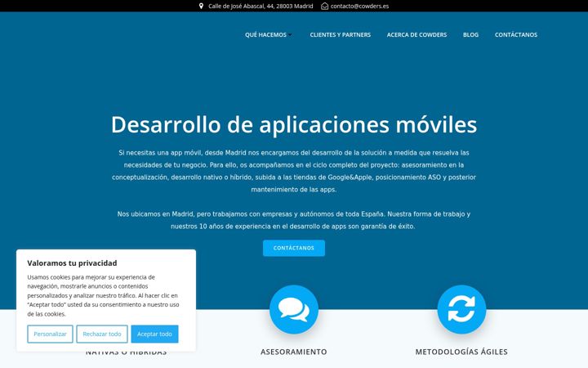The image size is (588, 368).
Task: Click the envelope icon beside the email
Action: [x=325, y=6]
